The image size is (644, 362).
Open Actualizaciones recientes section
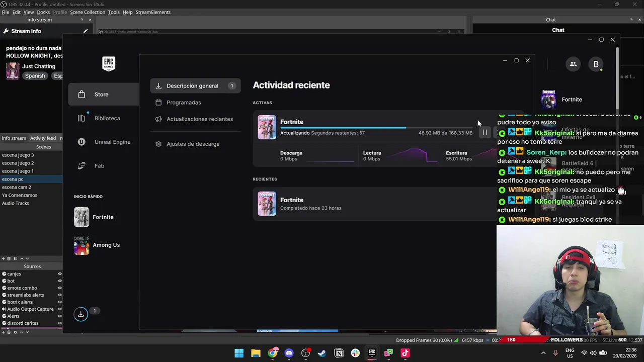point(195,119)
